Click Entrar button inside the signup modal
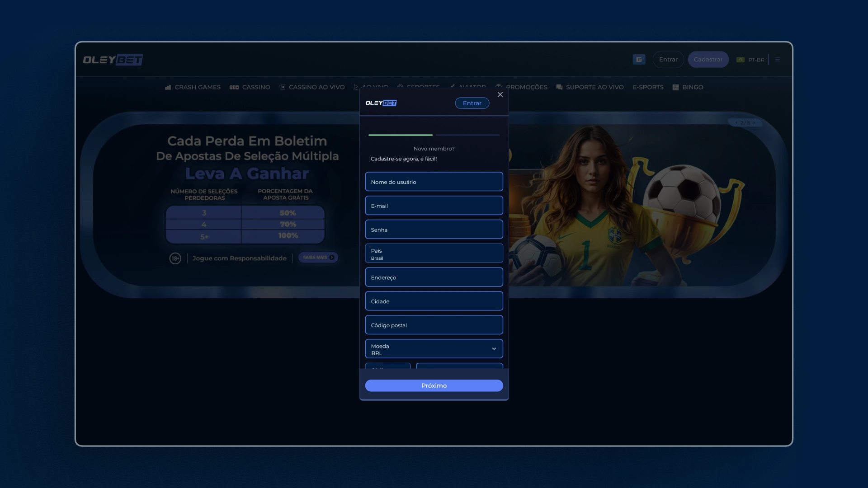 pyautogui.click(x=472, y=103)
